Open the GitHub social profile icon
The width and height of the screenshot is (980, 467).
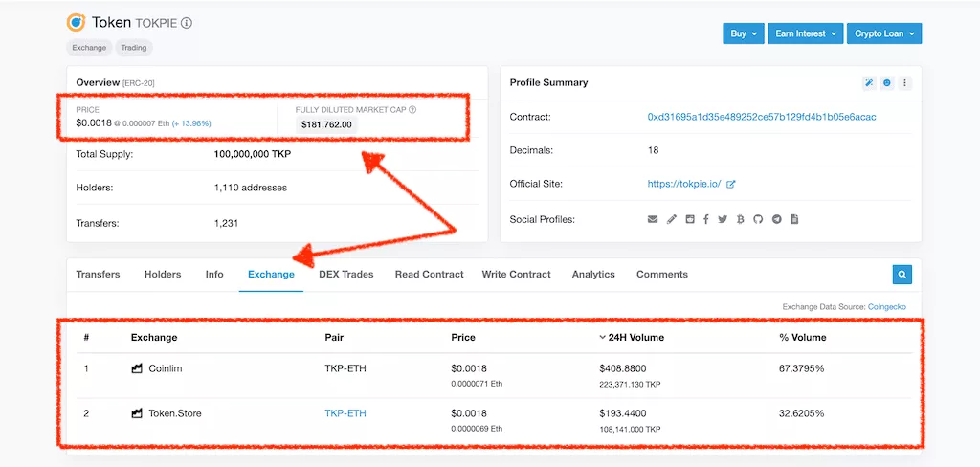(x=758, y=219)
